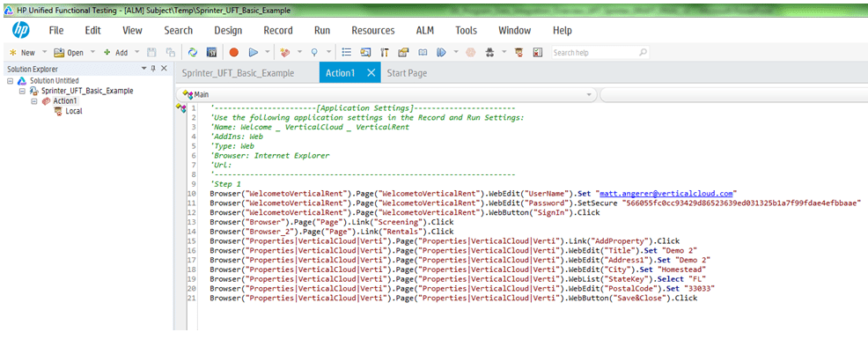Select Action1 node in Solution Explorer

click(65, 101)
